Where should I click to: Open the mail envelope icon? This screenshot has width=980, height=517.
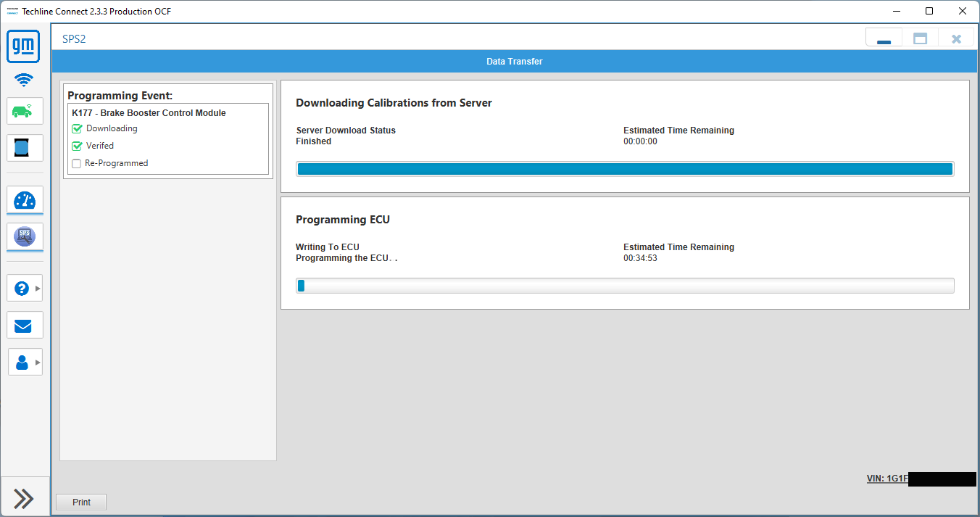25,325
